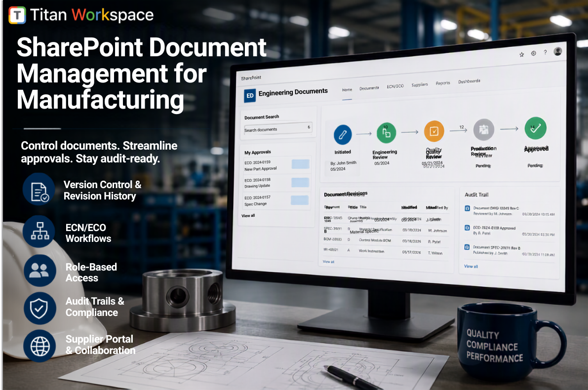Select the green Approved checkmark step icon
The image size is (588, 390).
pos(536,128)
